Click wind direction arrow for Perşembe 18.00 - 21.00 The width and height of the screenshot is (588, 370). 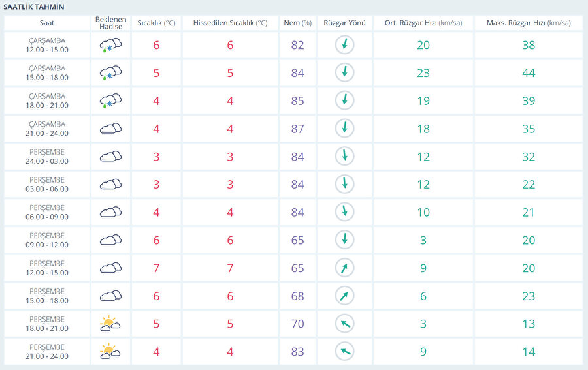pyautogui.click(x=344, y=324)
